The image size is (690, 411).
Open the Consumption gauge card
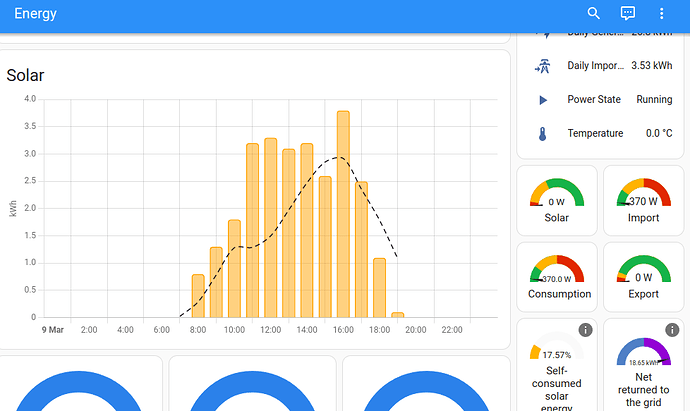pyautogui.click(x=557, y=277)
